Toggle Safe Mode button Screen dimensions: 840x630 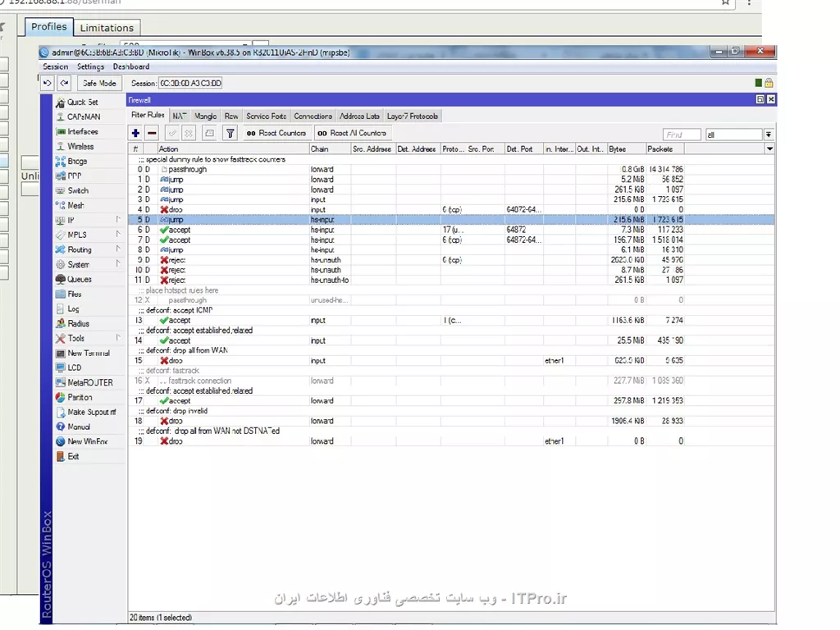[x=99, y=83]
